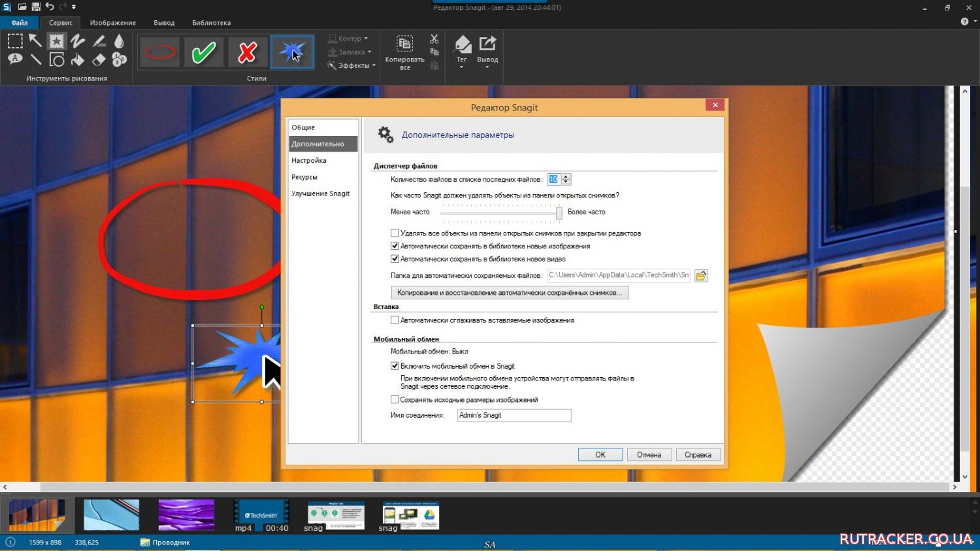Screen dimensions: 980x551
Task: Toggle 'Удалять все объекты' checkbox
Action: point(395,233)
